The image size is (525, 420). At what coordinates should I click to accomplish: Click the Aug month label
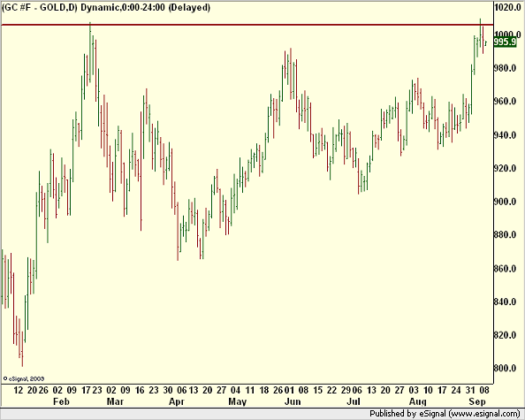coord(418,401)
